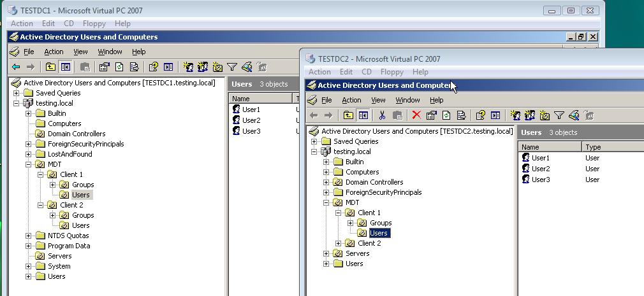Screen dimensions: 644x296
Task: Select LostAndFound container in TESTDC1 tree
Action: pyautogui.click(x=70, y=154)
